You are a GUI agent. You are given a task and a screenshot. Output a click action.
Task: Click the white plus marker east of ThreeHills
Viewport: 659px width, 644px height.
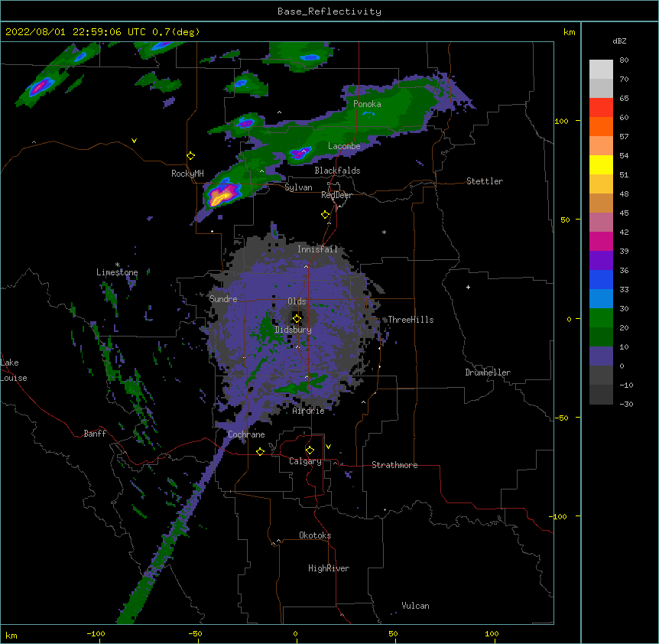coord(468,287)
